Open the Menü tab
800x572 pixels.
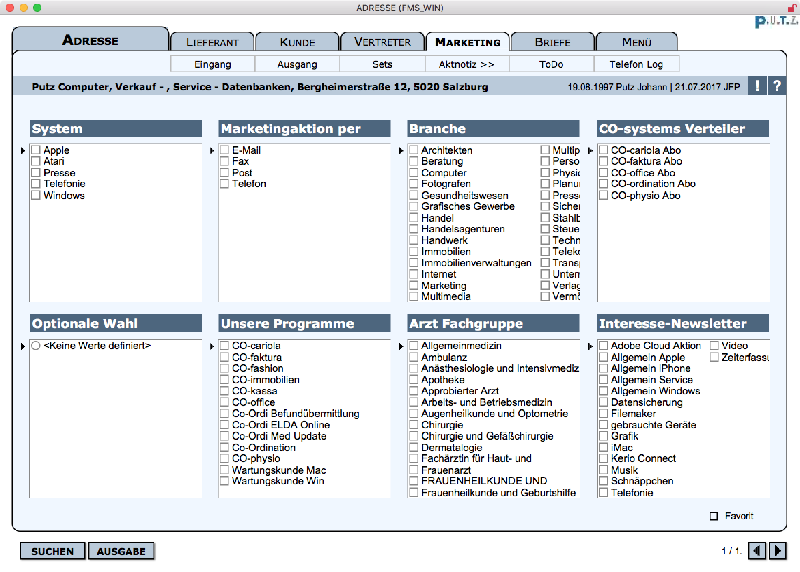pyautogui.click(x=637, y=42)
